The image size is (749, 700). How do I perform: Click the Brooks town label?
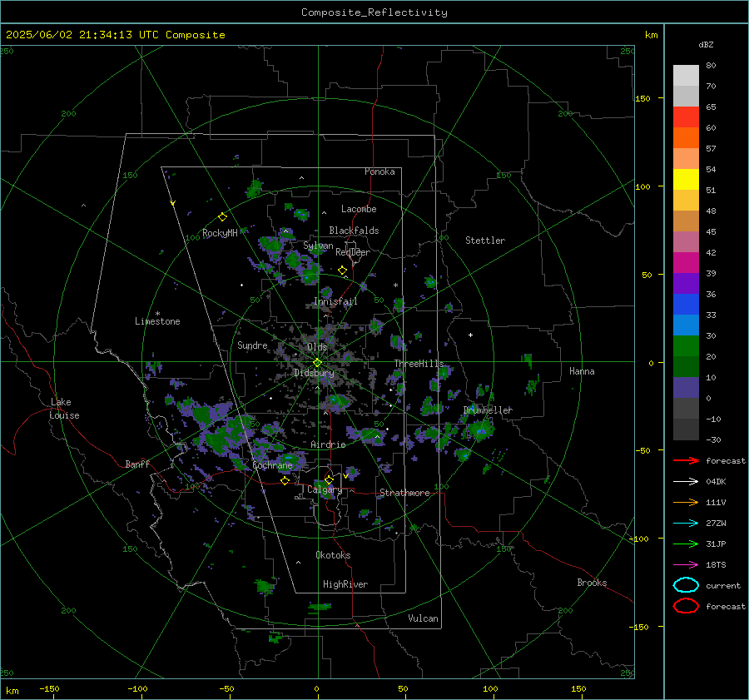[x=592, y=583]
